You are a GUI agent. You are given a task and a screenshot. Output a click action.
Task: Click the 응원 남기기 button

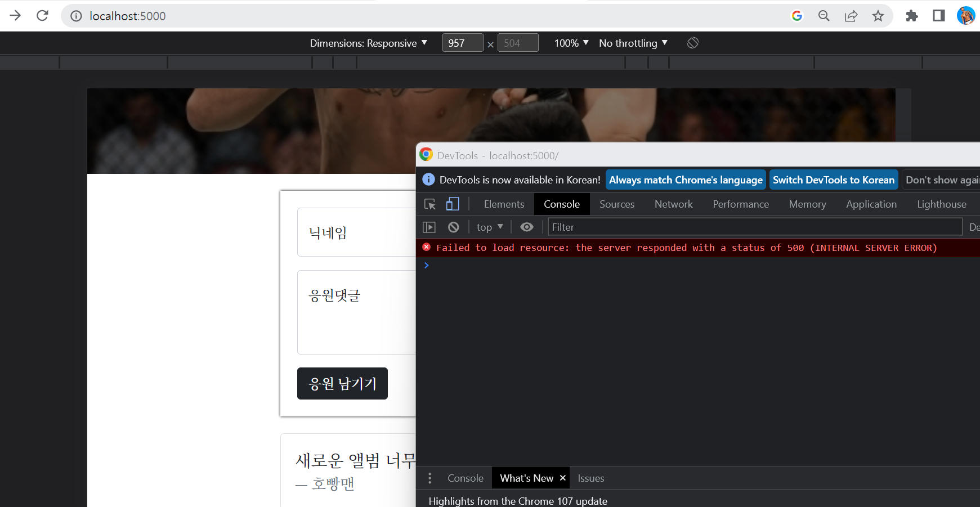(342, 384)
